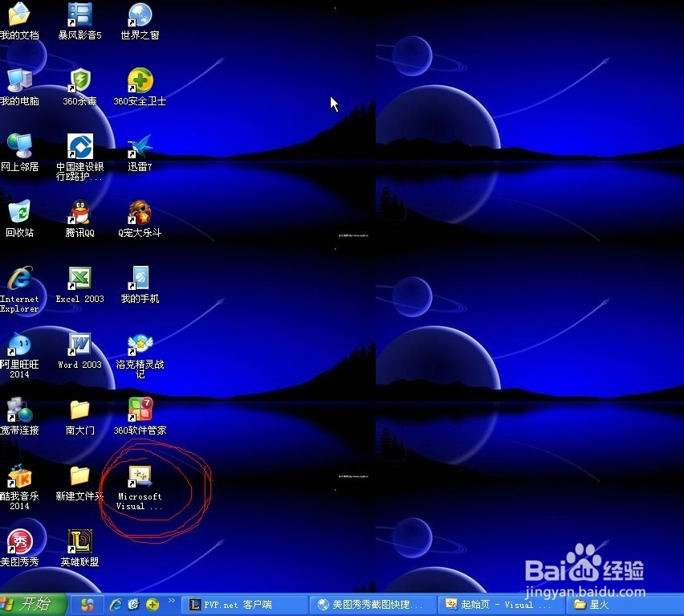Switch to PVP.net 客户端 taskbar window
The image size is (684, 616).
246,605
